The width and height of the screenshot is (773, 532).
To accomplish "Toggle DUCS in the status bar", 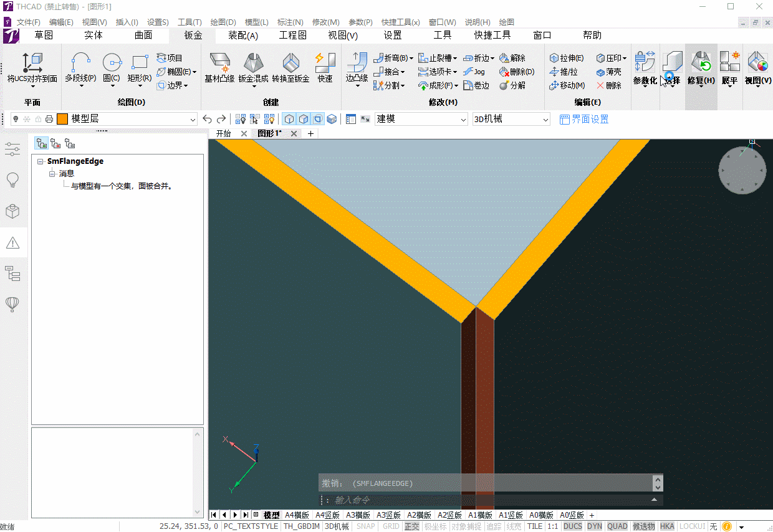I will point(572,526).
